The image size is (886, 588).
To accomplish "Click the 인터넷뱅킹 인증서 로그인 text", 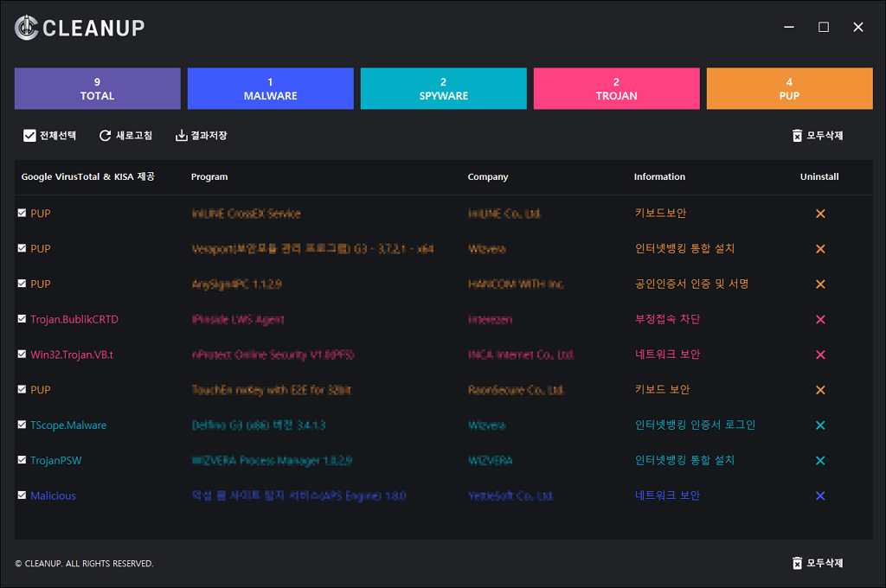I will [x=695, y=425].
